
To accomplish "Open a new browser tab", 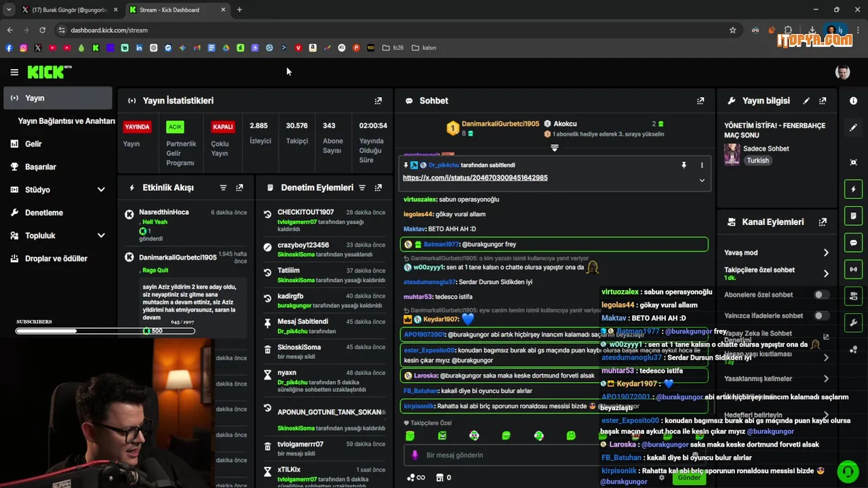I will tap(239, 9).
